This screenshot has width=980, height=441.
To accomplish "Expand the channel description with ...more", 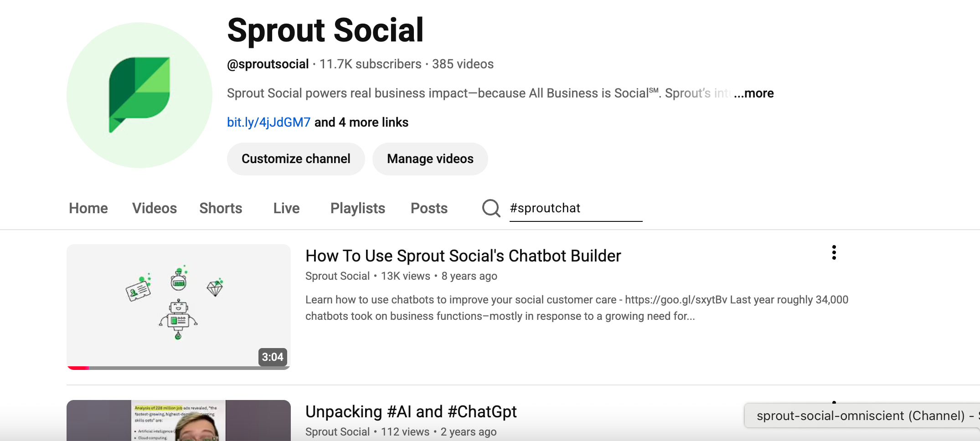I will pos(754,93).
